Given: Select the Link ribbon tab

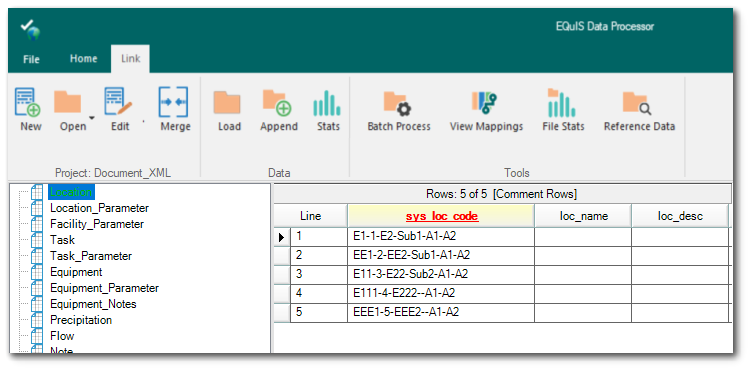Looking at the screenshot, I should click(130, 58).
